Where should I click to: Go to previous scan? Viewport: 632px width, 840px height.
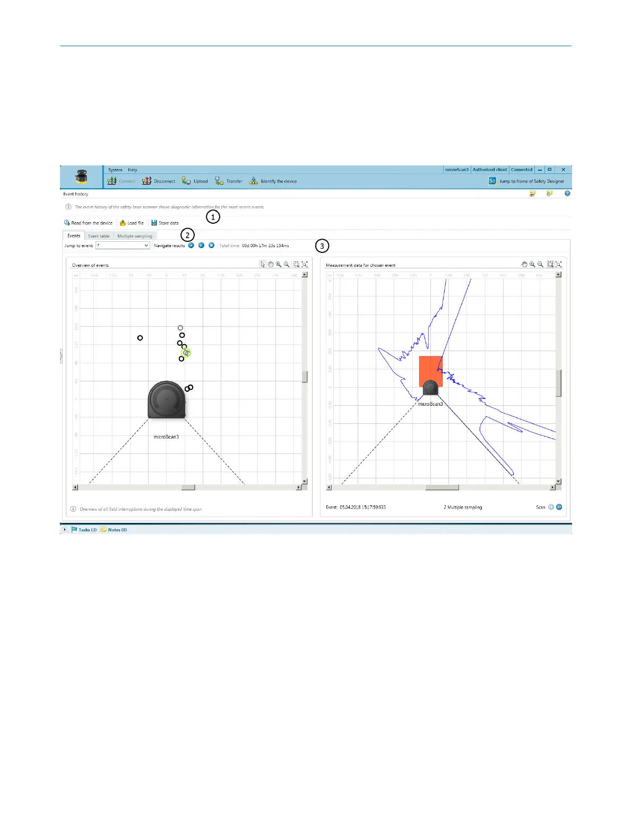[551, 507]
